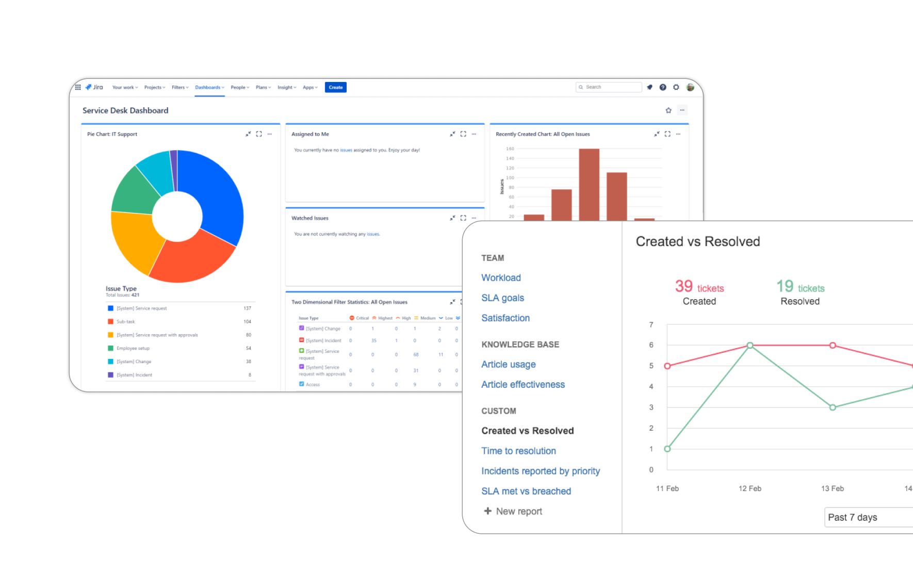
Task: Click the Access row in statistics table
Action: tap(379, 385)
